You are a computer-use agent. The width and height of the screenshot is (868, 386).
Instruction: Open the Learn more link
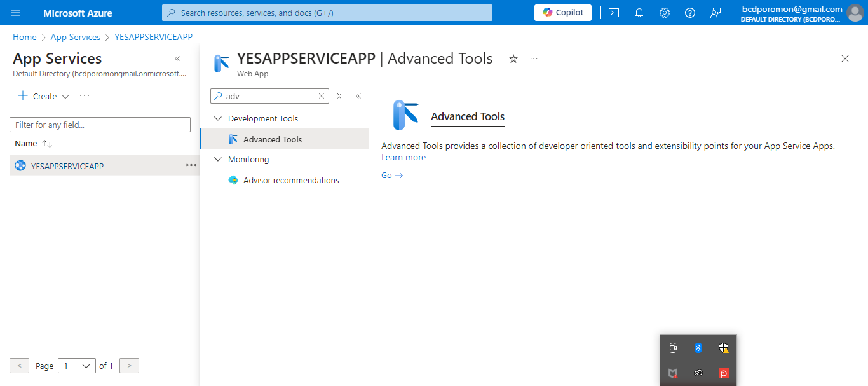click(x=403, y=158)
